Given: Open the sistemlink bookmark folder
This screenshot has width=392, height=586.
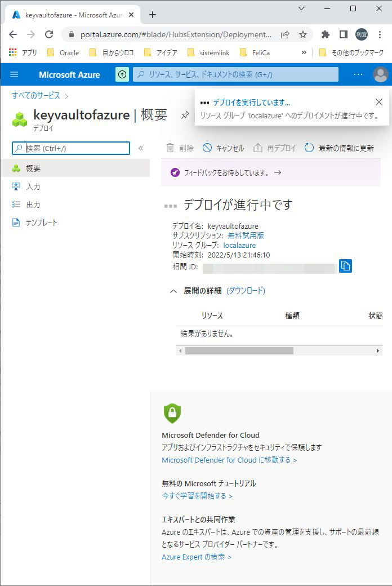Looking at the screenshot, I should [x=208, y=53].
